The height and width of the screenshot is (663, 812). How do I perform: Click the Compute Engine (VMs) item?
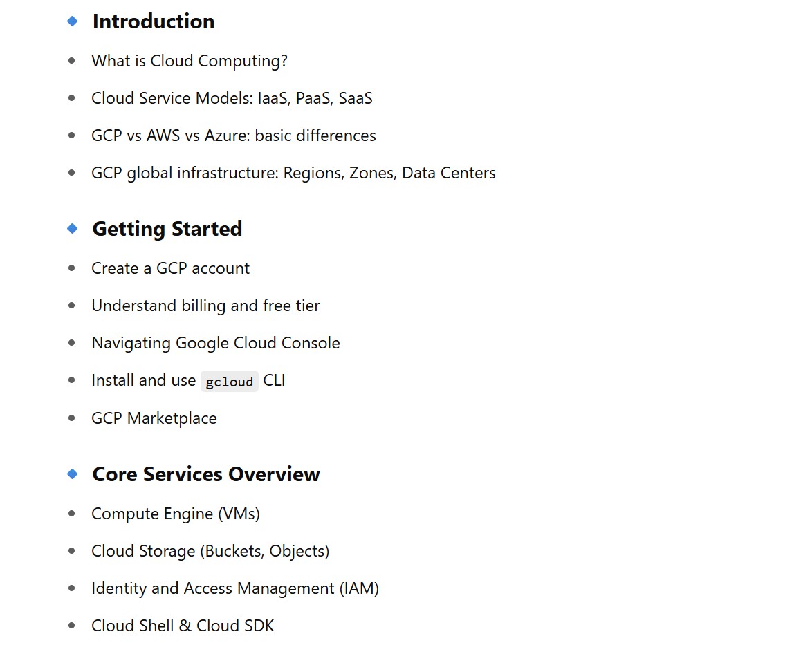175,514
